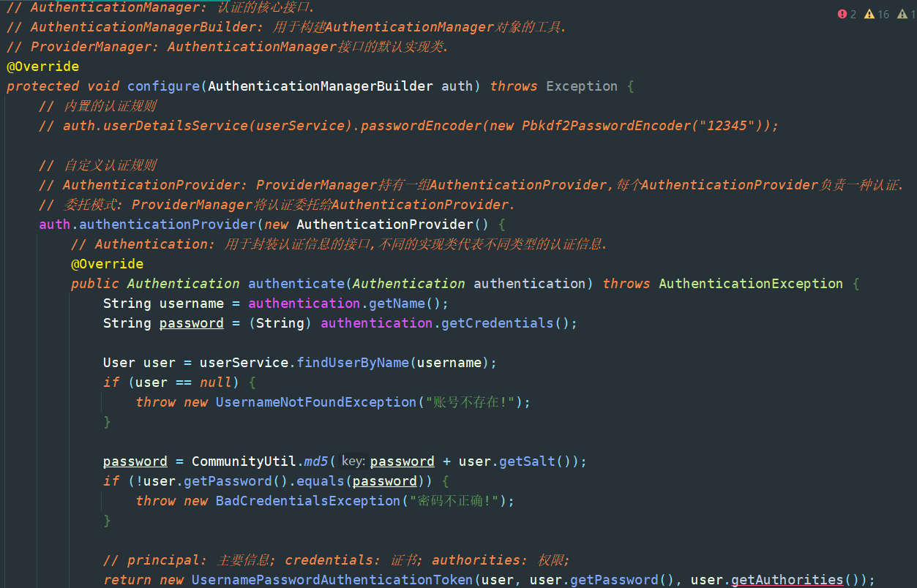The image size is (917, 588).
Task: Click the comment starting with '// 委托模式'
Action: coord(277,205)
